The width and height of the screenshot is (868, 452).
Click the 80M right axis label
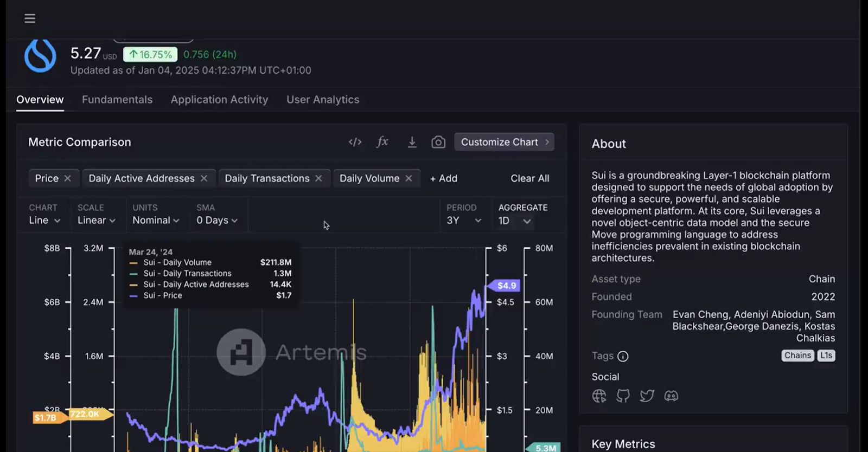[x=544, y=248]
